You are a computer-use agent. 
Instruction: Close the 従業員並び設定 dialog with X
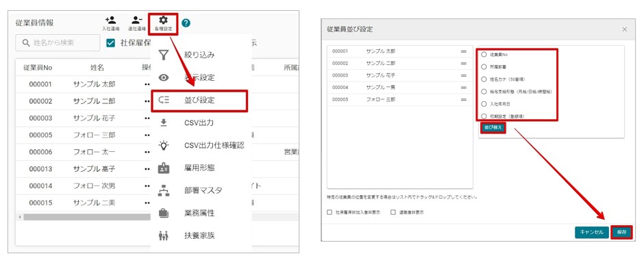click(x=625, y=29)
